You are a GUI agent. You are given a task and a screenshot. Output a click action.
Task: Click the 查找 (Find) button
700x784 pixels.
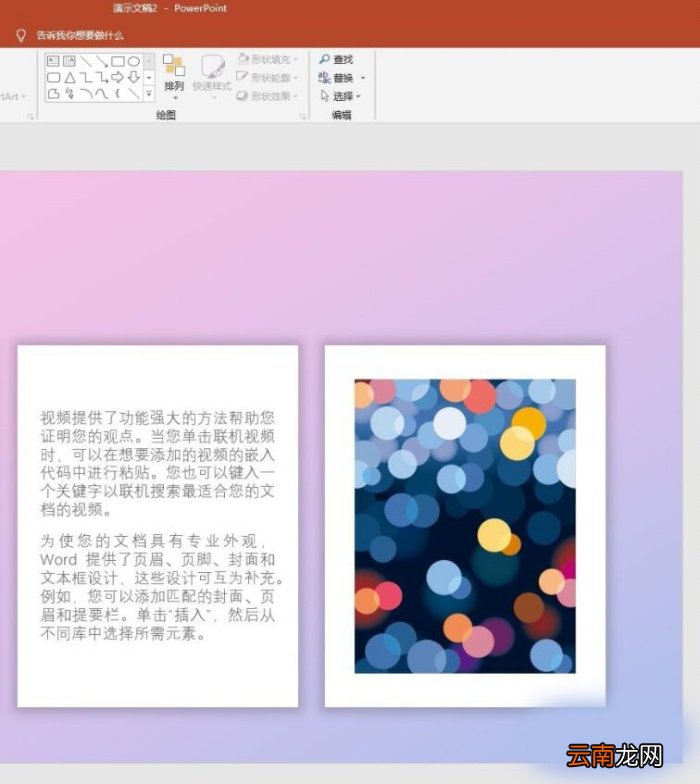336,60
